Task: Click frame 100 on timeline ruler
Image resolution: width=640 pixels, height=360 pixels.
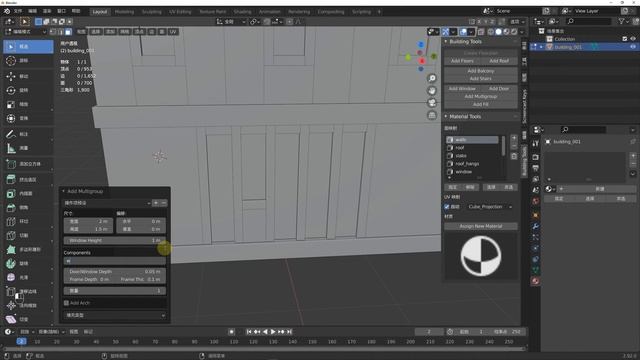Action: pos(214,342)
